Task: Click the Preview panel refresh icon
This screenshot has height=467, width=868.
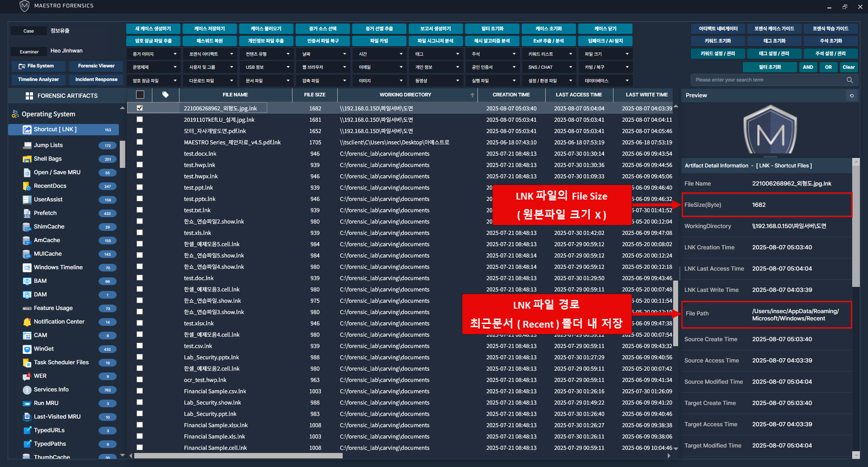Action: click(x=851, y=95)
